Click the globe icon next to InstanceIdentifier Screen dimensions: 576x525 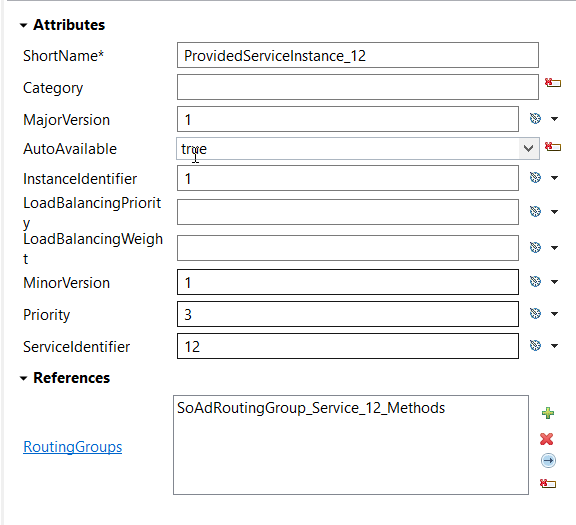[535, 177]
